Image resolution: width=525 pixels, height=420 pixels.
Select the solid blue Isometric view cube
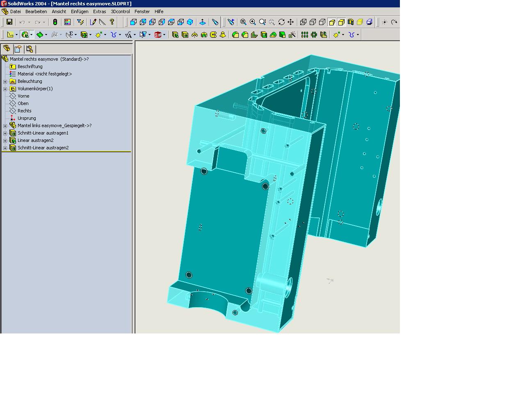pyautogui.click(x=190, y=22)
